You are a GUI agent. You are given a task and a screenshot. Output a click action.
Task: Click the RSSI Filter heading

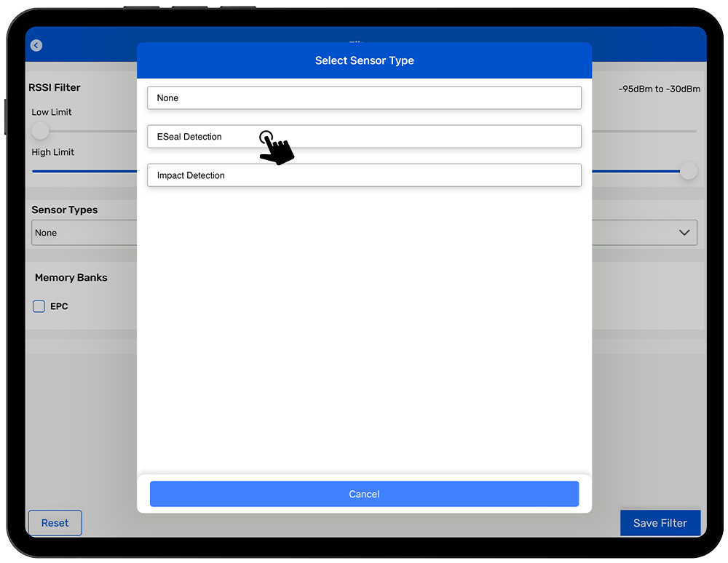(55, 87)
